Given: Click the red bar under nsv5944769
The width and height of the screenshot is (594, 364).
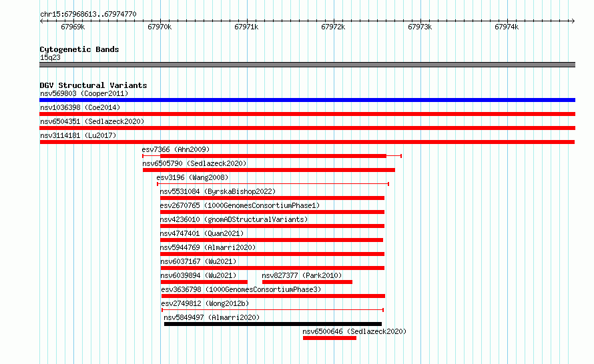Looking at the screenshot, I should coord(272,254).
